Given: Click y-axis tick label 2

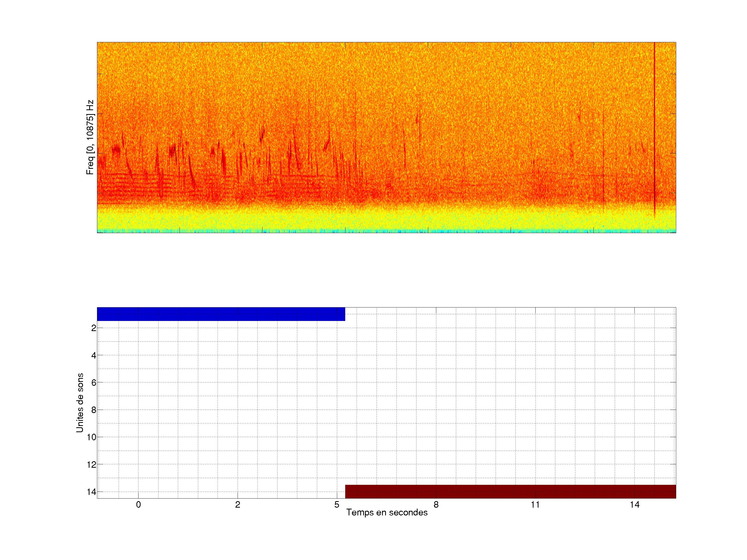Looking at the screenshot, I should tap(94, 328).
